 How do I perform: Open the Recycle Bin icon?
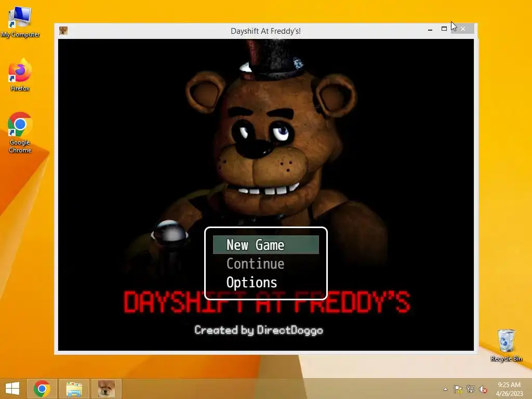(506, 345)
